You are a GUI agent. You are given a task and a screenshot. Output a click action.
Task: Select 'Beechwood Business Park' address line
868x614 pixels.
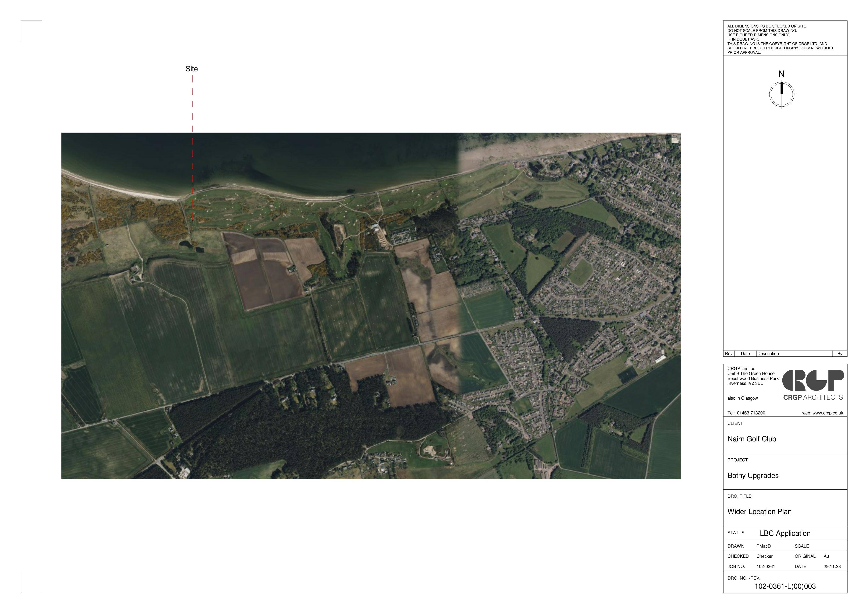coord(753,379)
